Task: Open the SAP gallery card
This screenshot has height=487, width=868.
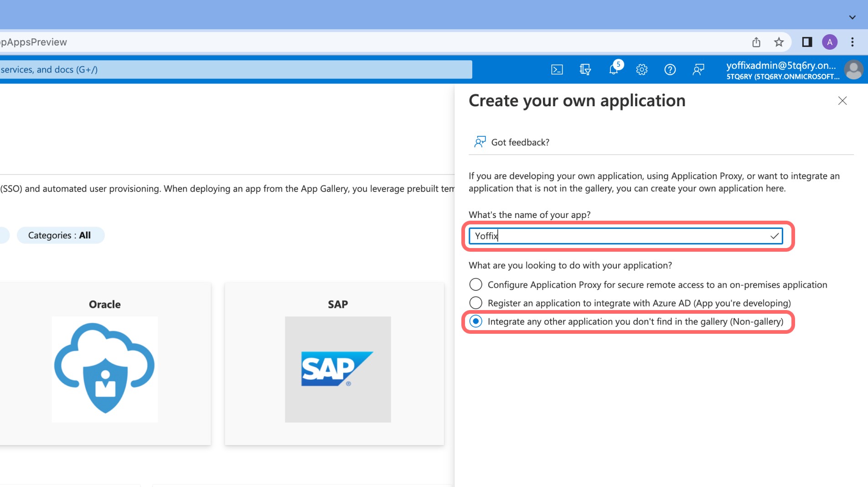Action: [x=334, y=364]
